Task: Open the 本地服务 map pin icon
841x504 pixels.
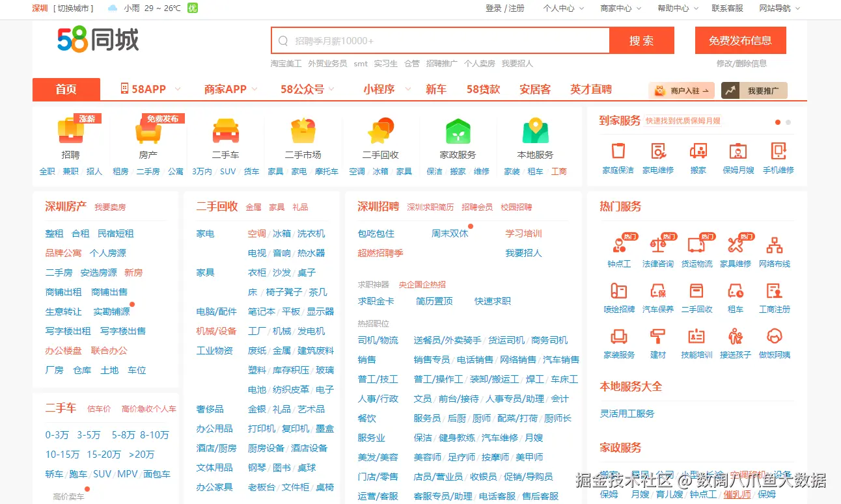Action: point(535,131)
